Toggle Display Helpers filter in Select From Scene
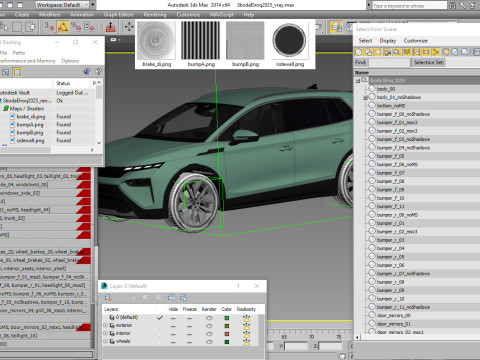The height and width of the screenshot is (360, 480). 397,52
